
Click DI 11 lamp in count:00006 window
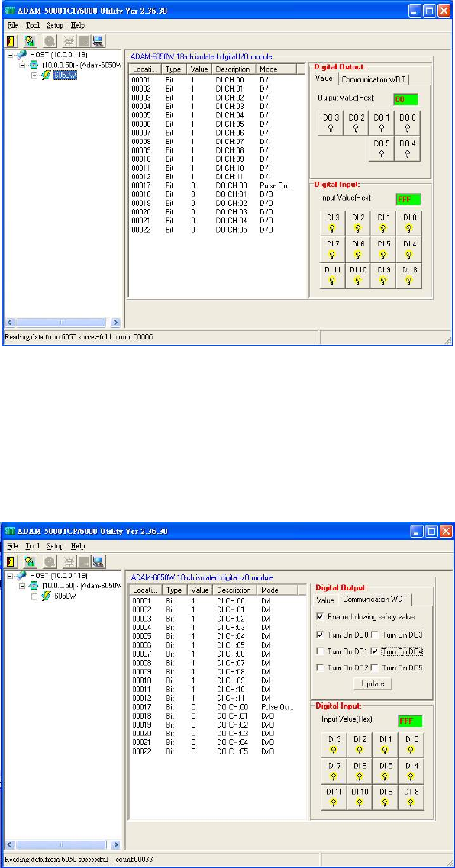(x=333, y=275)
